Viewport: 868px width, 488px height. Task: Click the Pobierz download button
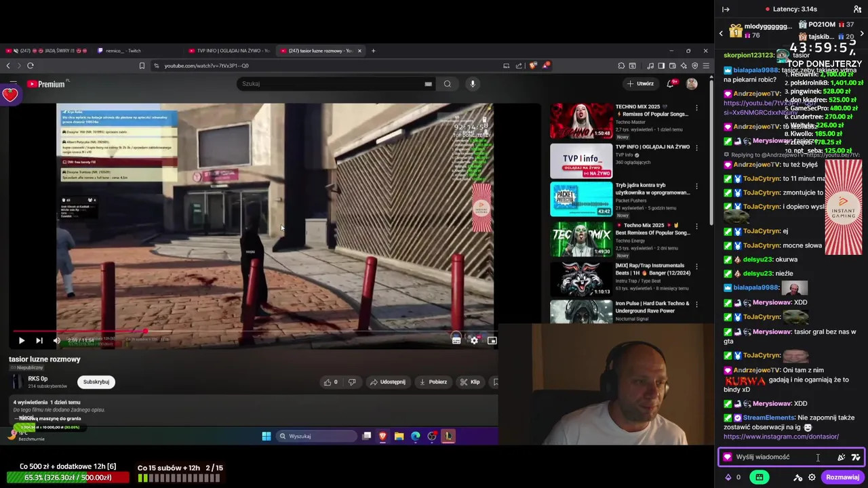[433, 382]
